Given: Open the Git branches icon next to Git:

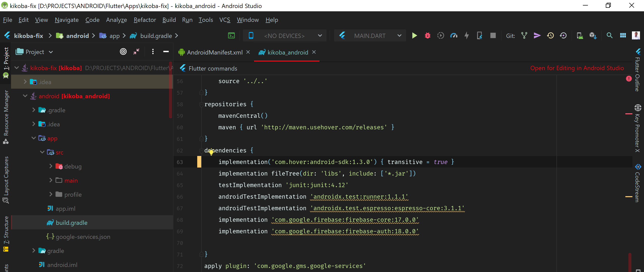Looking at the screenshot, I should pyautogui.click(x=524, y=36).
